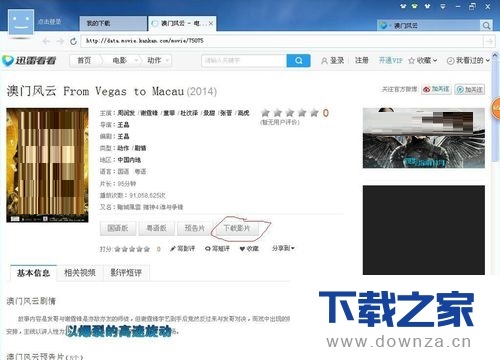Click the 点击登录 text beside avatar
Screen dimensions: 500x360
pos(49,22)
